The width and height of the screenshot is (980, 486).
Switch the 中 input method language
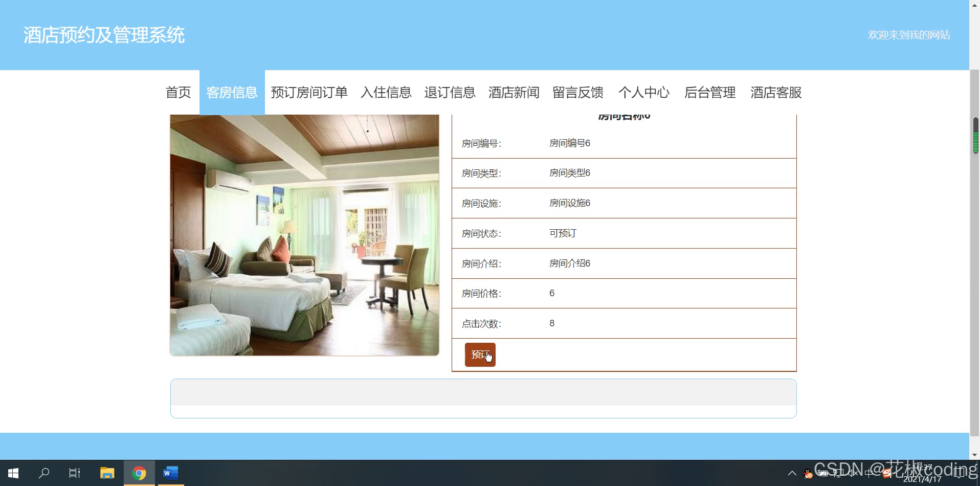point(870,473)
